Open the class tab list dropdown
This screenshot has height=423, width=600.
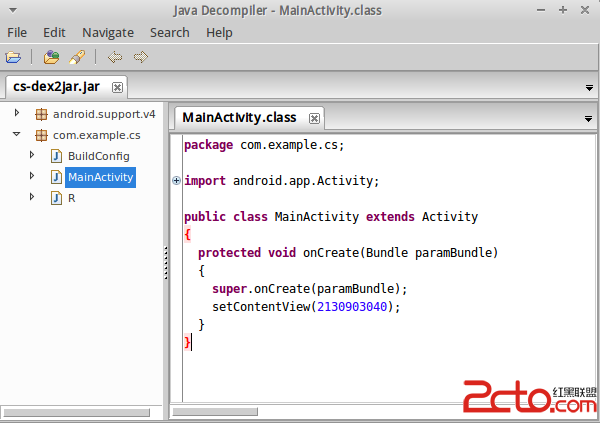pos(589,119)
